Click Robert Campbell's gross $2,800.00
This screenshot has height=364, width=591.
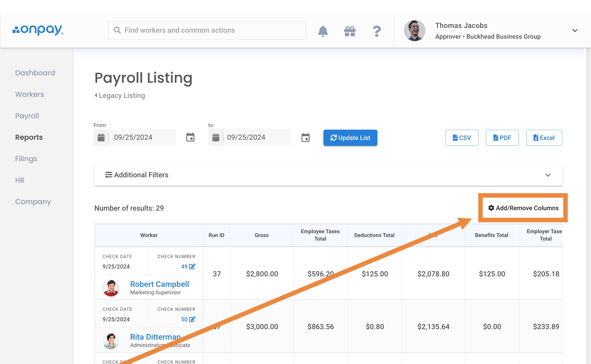[x=262, y=274]
